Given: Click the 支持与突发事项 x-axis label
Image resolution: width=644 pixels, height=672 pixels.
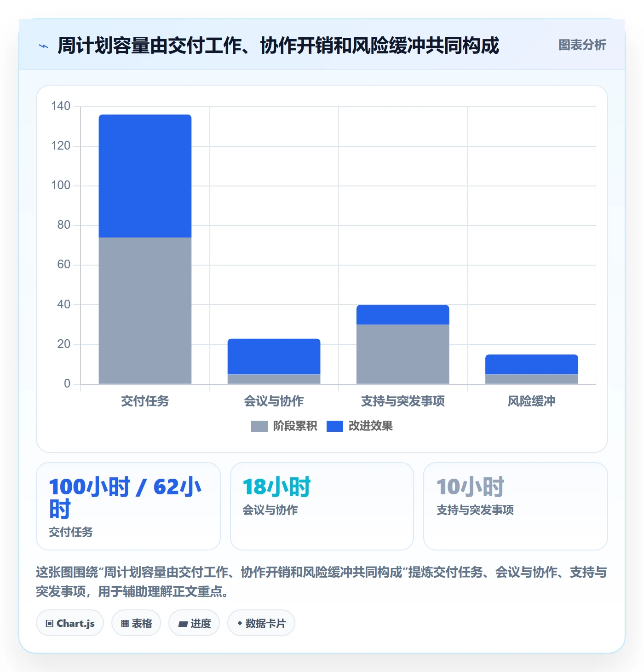Looking at the screenshot, I should 402,401.
